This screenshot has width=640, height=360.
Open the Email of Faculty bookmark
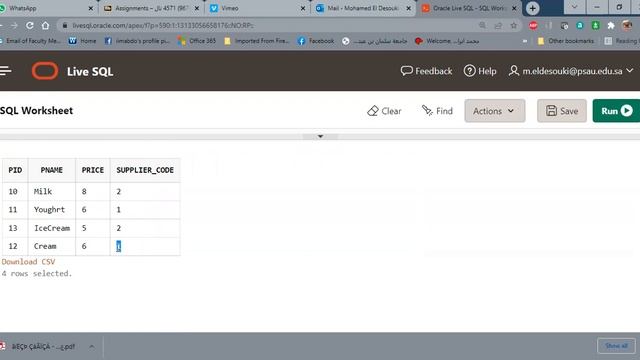click(x=30, y=41)
